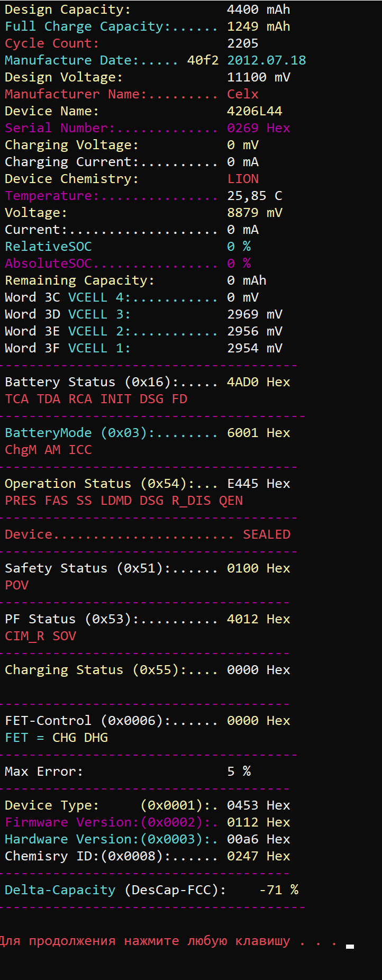The width and height of the screenshot is (382, 980).
Task: Click the CIM_R SOV PF status flags
Action: (x=40, y=636)
